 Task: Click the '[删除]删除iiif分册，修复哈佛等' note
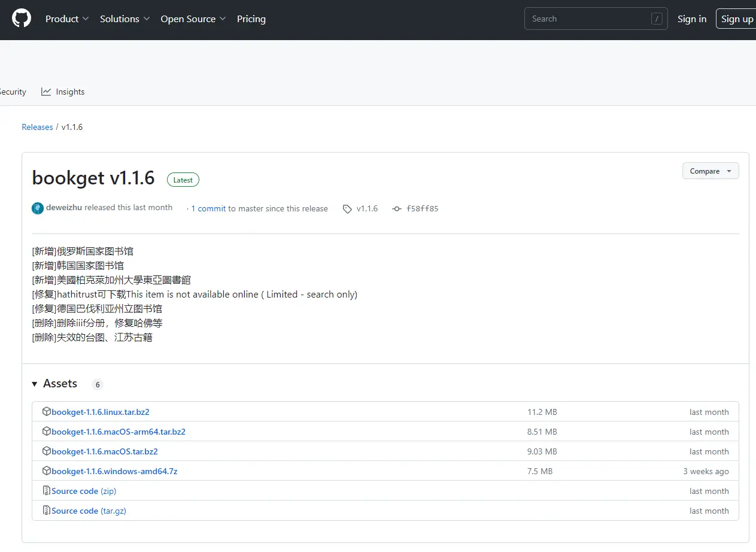(97, 323)
